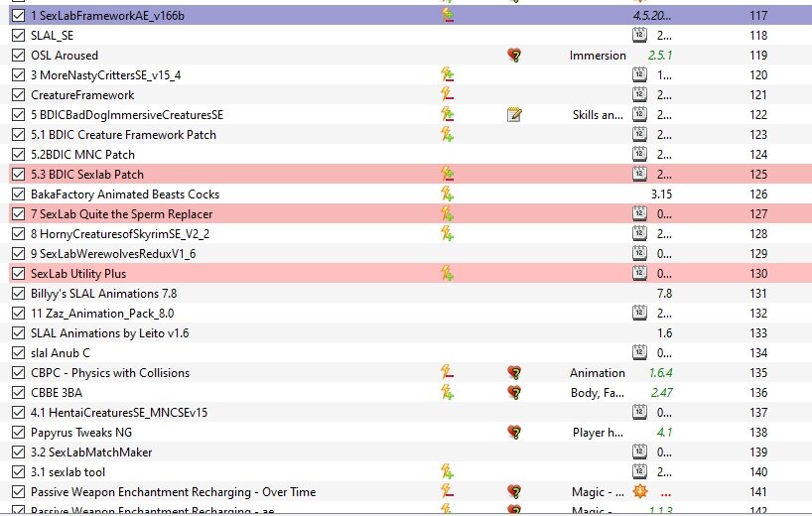Click Animation category of CBPC row
This screenshot has width=812, height=516.
point(598,373)
